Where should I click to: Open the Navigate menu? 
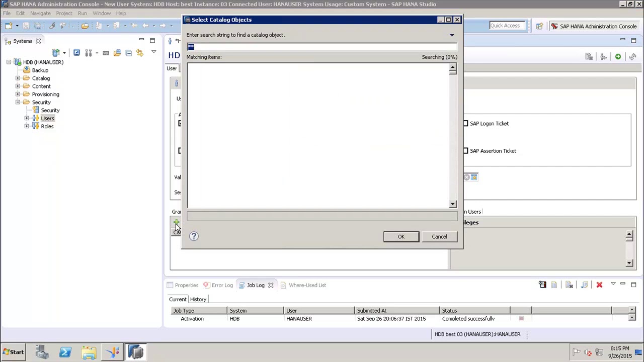pos(40,13)
